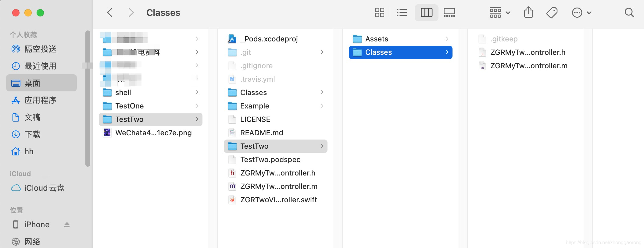644x248 pixels.
Task: Expand the .git folder chevron
Action: click(322, 52)
